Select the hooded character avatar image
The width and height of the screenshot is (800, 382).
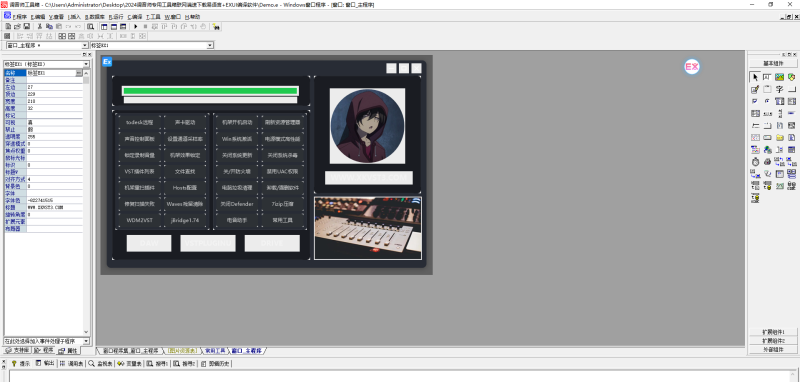coord(367,125)
